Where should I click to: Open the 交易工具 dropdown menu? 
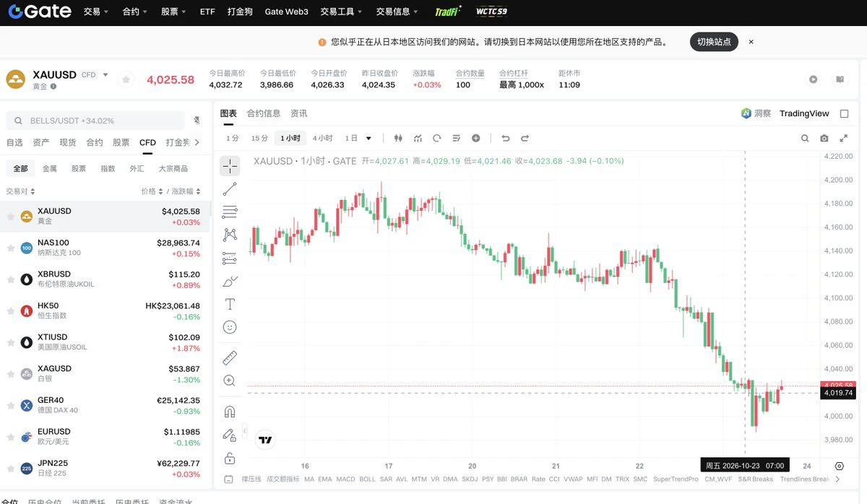[x=341, y=12]
